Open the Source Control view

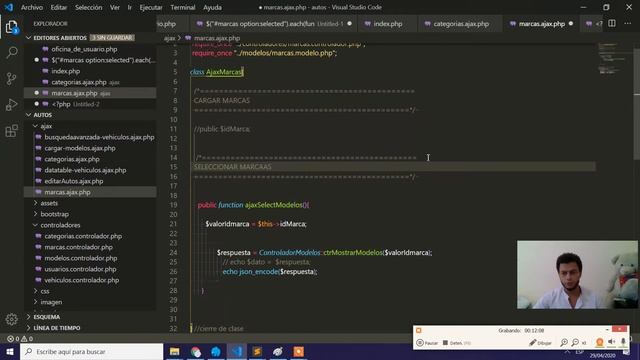point(11,78)
